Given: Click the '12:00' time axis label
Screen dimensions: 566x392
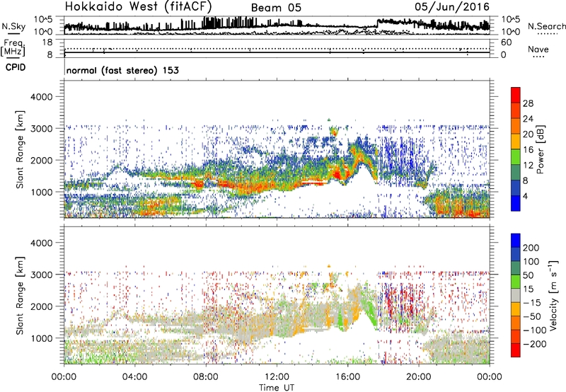Looking at the screenshot, I should (277, 377).
